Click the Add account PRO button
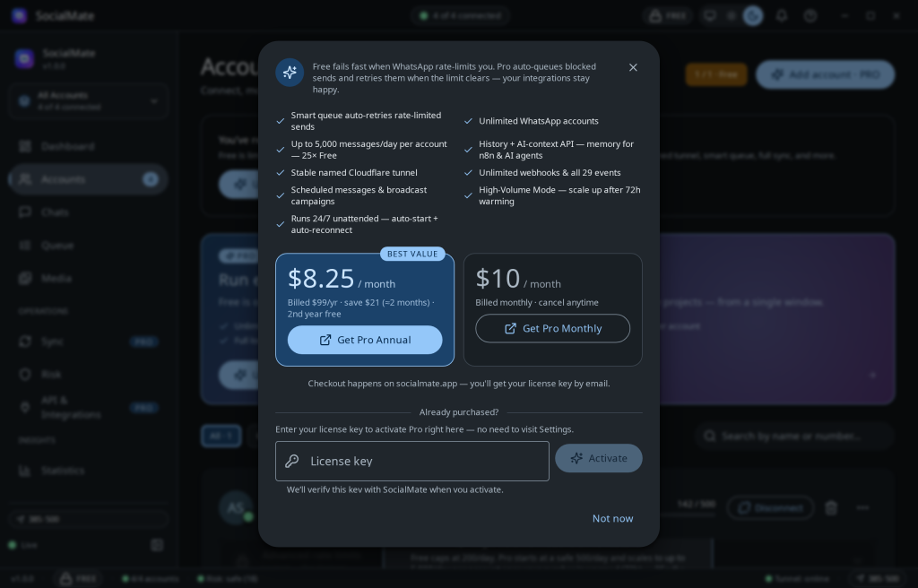Image resolution: width=918 pixels, height=588 pixels. click(826, 74)
